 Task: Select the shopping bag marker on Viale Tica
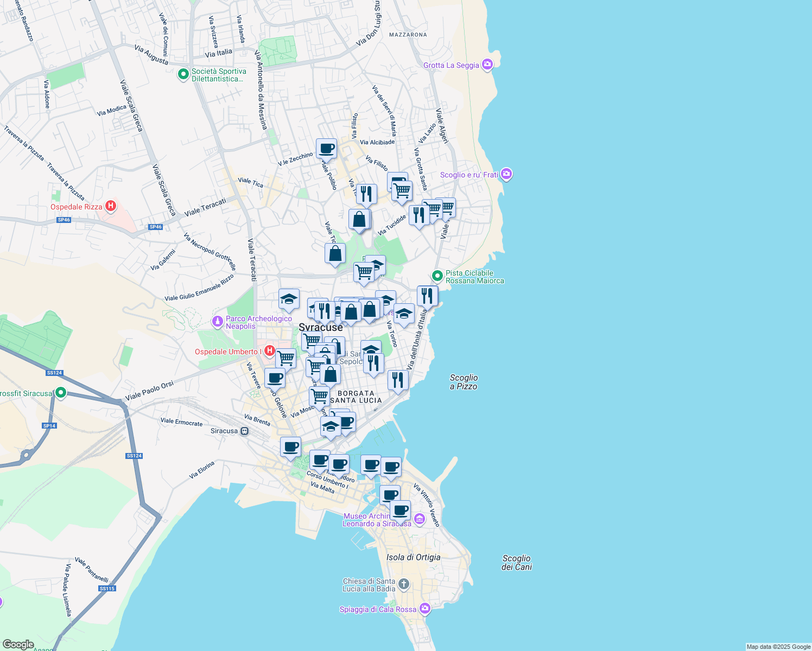335,253
